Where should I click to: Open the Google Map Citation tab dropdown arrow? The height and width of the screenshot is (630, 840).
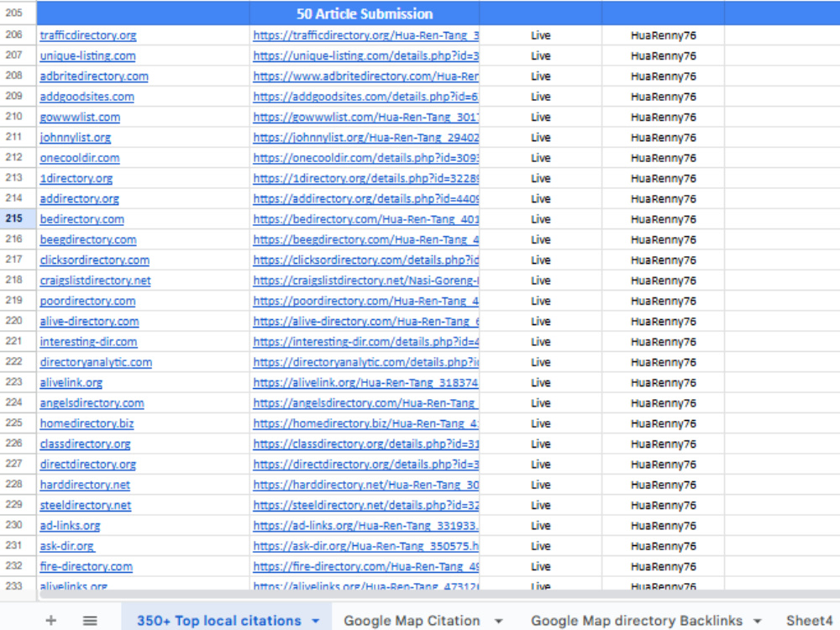(x=498, y=621)
